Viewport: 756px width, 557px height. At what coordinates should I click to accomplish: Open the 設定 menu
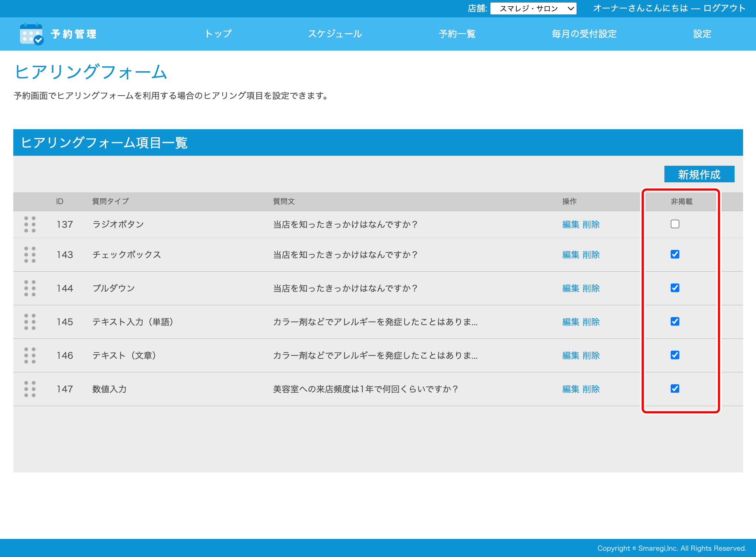click(x=702, y=34)
